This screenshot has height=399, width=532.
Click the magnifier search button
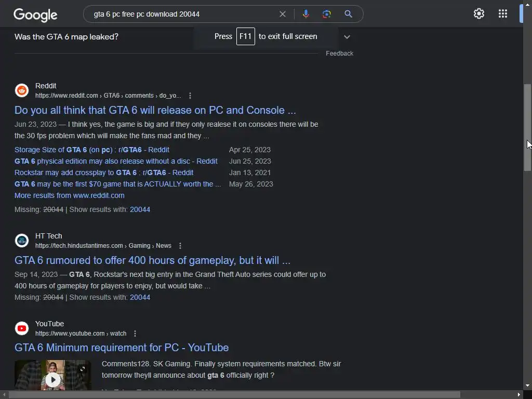click(x=348, y=14)
